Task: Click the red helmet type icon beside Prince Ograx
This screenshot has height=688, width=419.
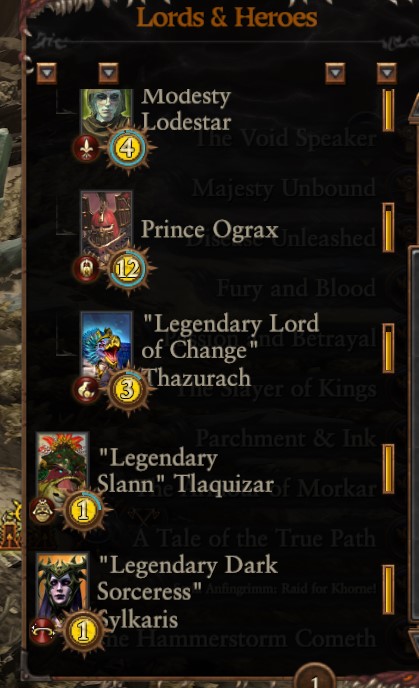Action: pos(86,269)
